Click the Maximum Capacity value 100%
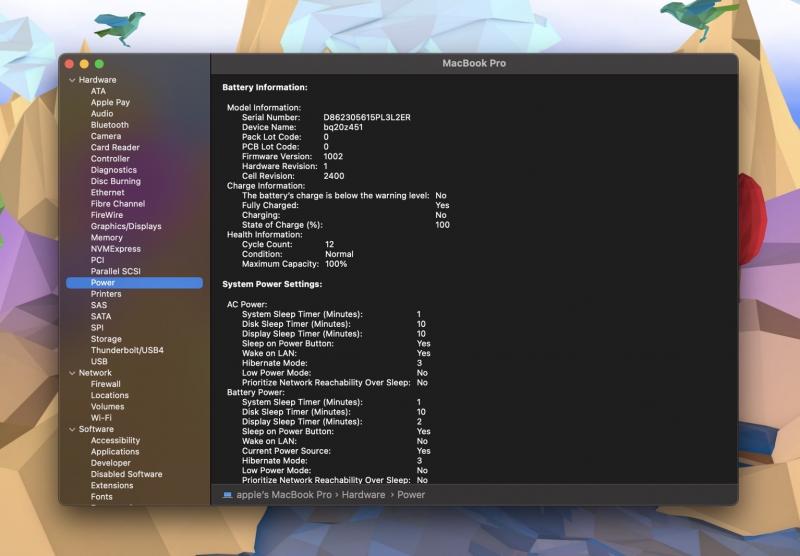 tap(336, 264)
